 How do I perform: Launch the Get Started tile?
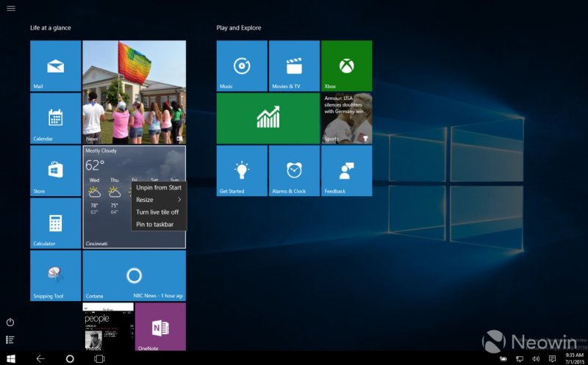(x=242, y=171)
